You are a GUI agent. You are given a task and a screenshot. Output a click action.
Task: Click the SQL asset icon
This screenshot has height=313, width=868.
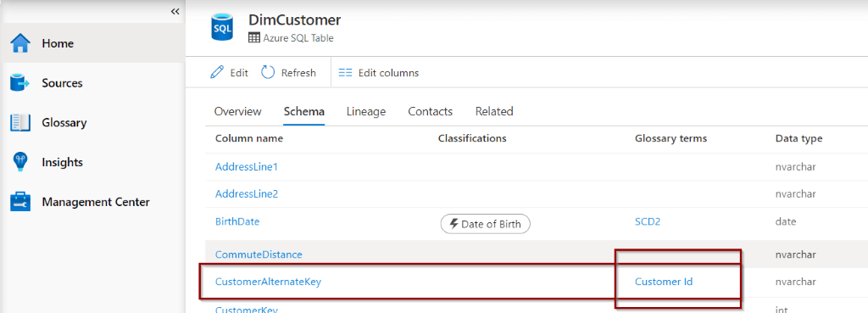(x=223, y=27)
